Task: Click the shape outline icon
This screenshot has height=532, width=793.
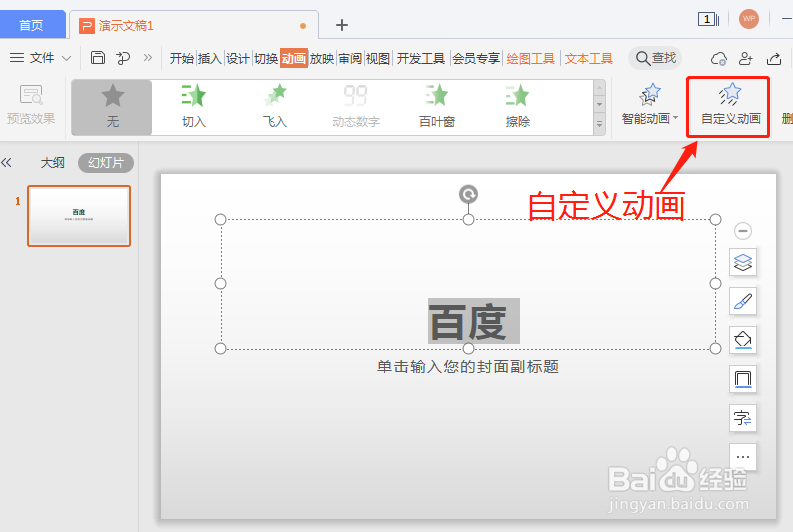Action: click(743, 379)
